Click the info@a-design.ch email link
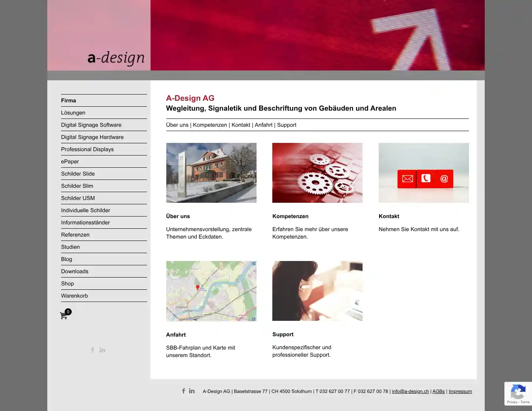The image size is (532, 411). [x=410, y=391]
